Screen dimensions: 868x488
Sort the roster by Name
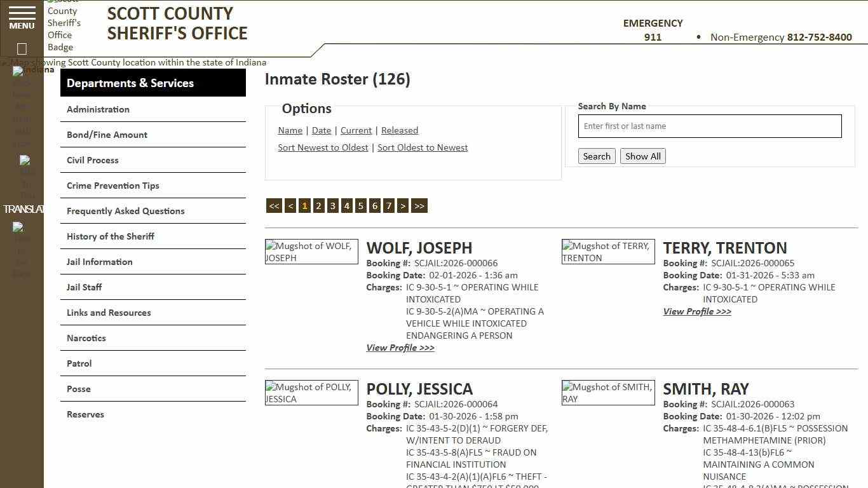point(290,130)
